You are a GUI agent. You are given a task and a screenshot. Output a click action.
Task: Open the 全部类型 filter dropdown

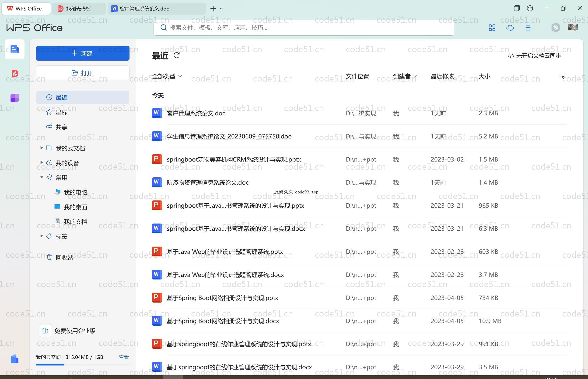(x=167, y=76)
